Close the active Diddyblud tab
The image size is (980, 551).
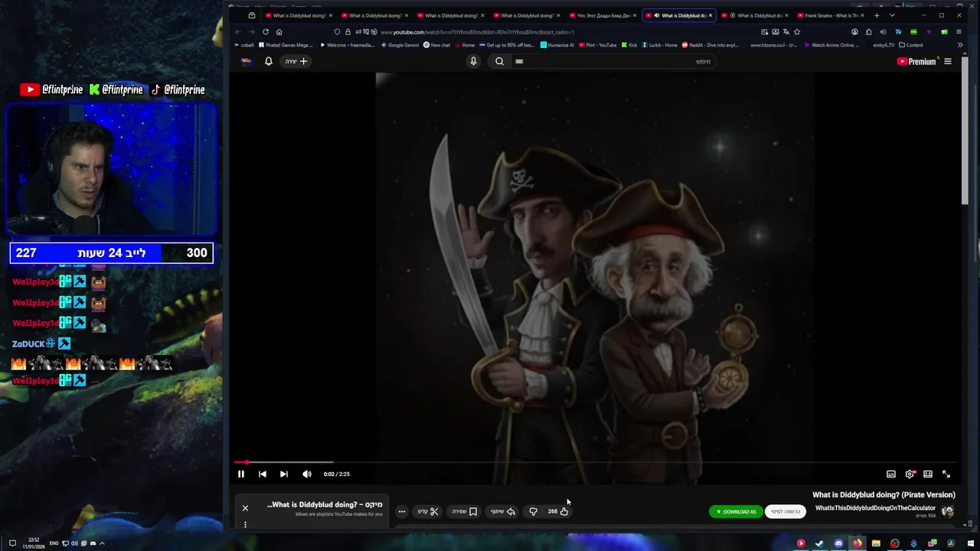coord(710,15)
